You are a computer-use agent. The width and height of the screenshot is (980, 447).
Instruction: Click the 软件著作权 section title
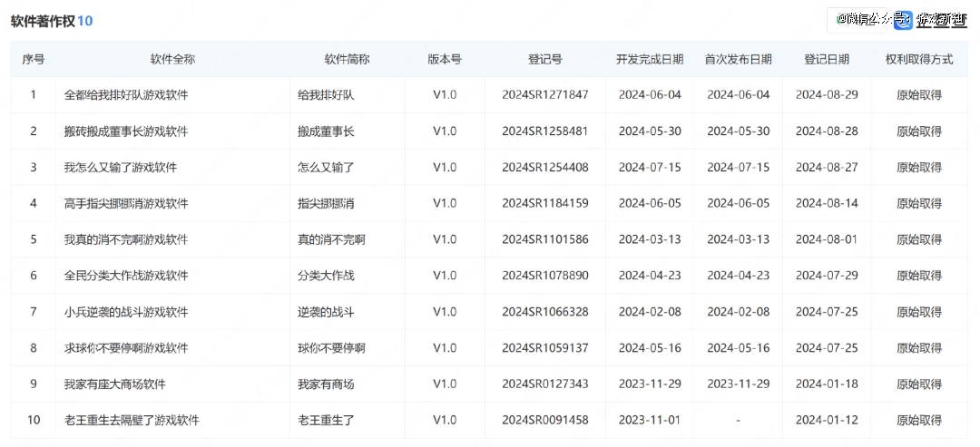point(43,20)
